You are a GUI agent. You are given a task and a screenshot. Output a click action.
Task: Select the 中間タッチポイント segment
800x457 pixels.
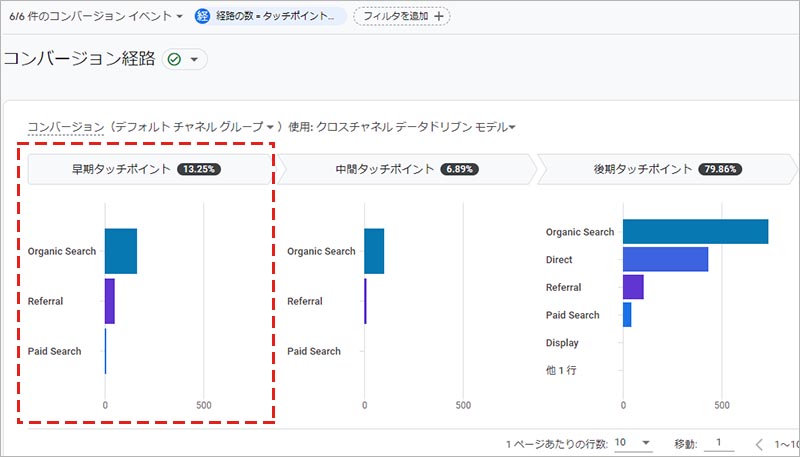coord(408,169)
